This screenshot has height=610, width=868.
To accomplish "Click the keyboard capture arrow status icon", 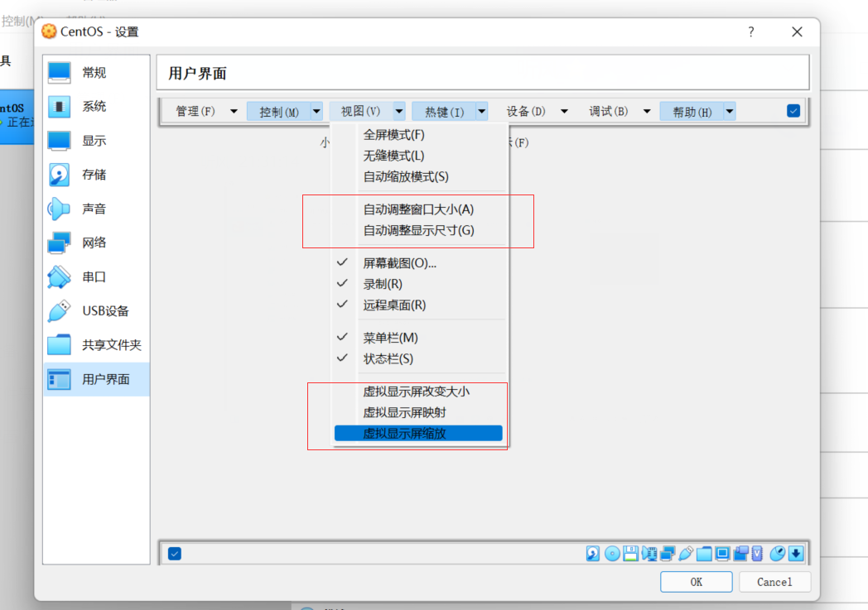I will point(796,554).
